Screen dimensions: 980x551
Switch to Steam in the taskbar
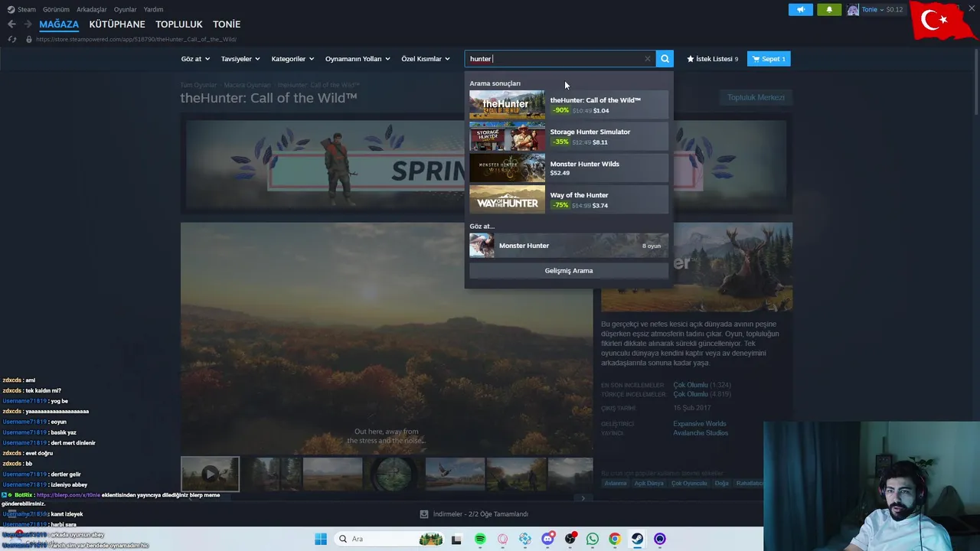click(x=637, y=539)
